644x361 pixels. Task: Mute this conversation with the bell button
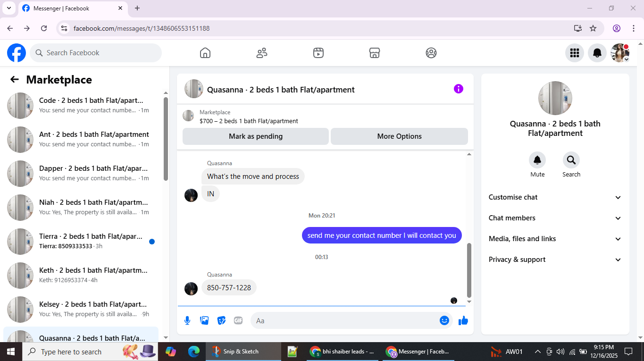(x=537, y=160)
